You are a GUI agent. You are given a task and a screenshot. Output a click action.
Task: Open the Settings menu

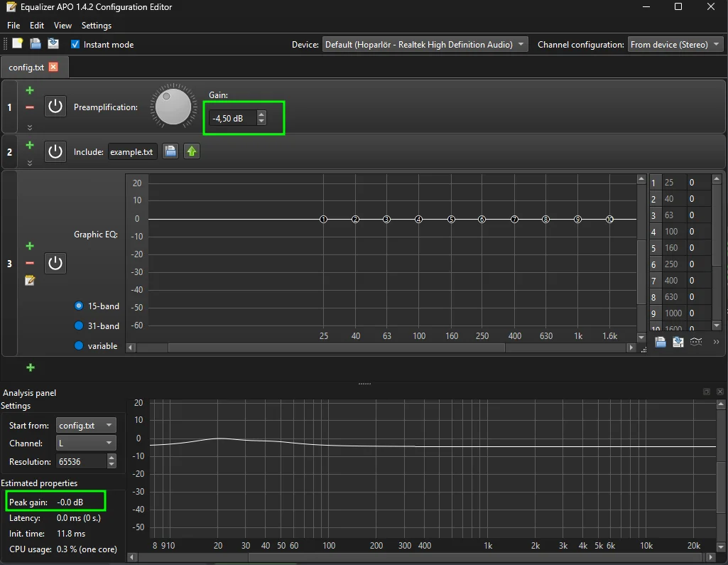coord(97,26)
